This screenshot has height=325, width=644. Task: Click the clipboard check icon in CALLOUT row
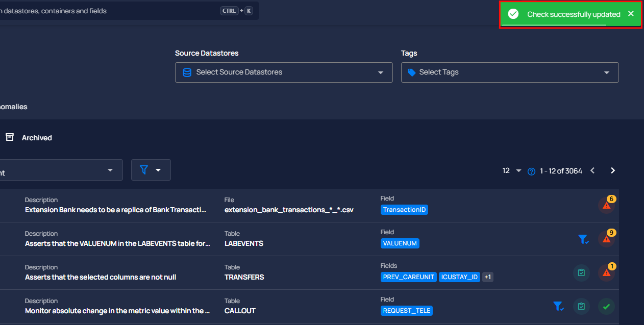pyautogui.click(x=581, y=307)
